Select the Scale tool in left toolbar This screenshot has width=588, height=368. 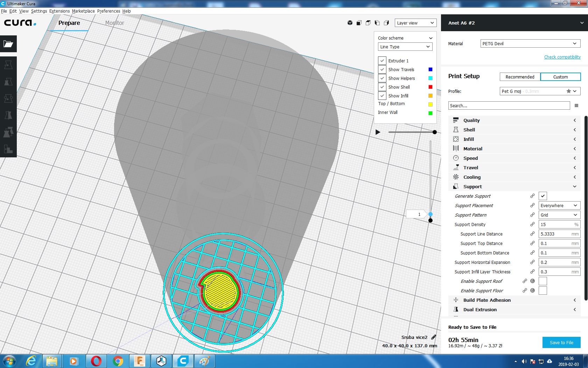[x=8, y=82]
